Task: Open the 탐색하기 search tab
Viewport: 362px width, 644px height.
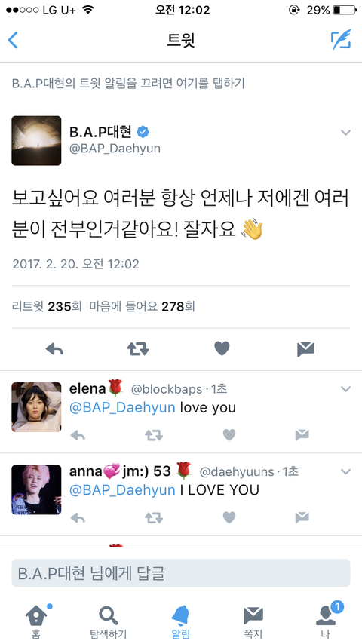Action: click(109, 620)
